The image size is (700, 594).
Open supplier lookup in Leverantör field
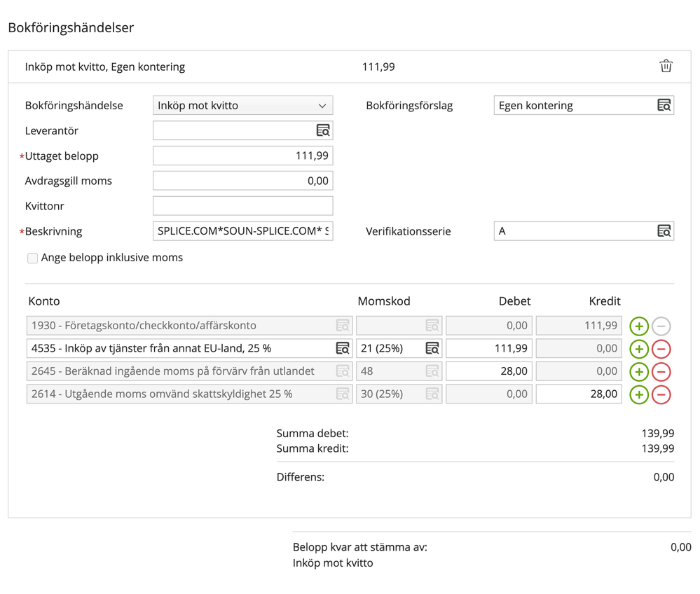pos(323,130)
